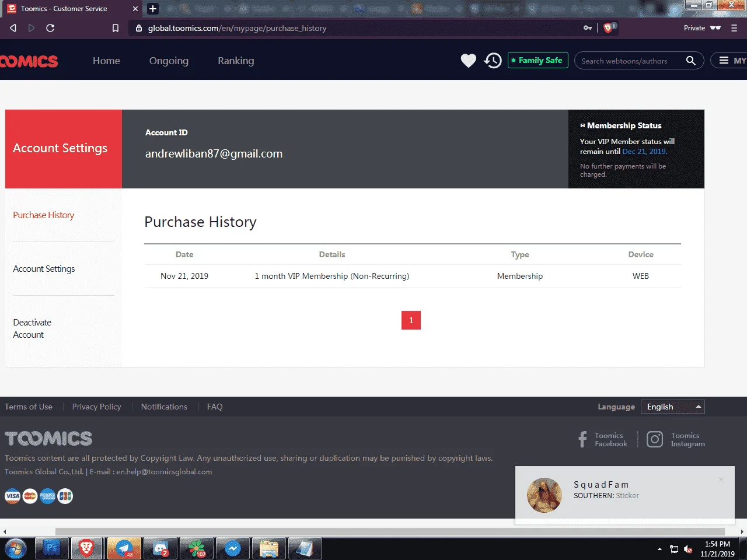Click the Toomics logo in header
747x560 pixels.
[29, 61]
